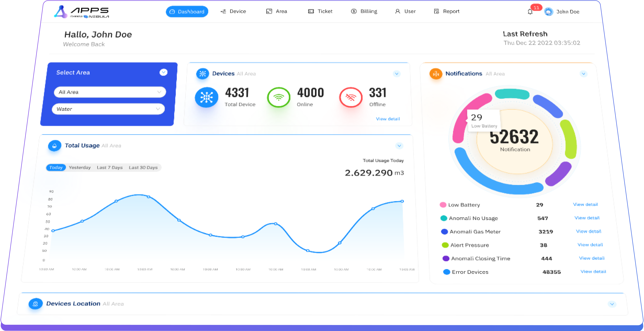The image size is (644, 331).
Task: Go to the Device menu
Action: click(233, 11)
